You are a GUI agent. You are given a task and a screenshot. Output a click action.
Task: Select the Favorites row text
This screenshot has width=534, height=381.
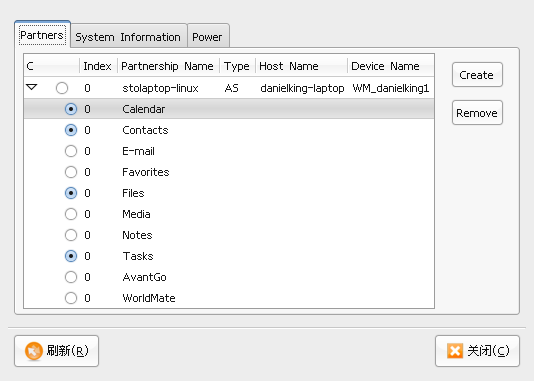click(146, 172)
